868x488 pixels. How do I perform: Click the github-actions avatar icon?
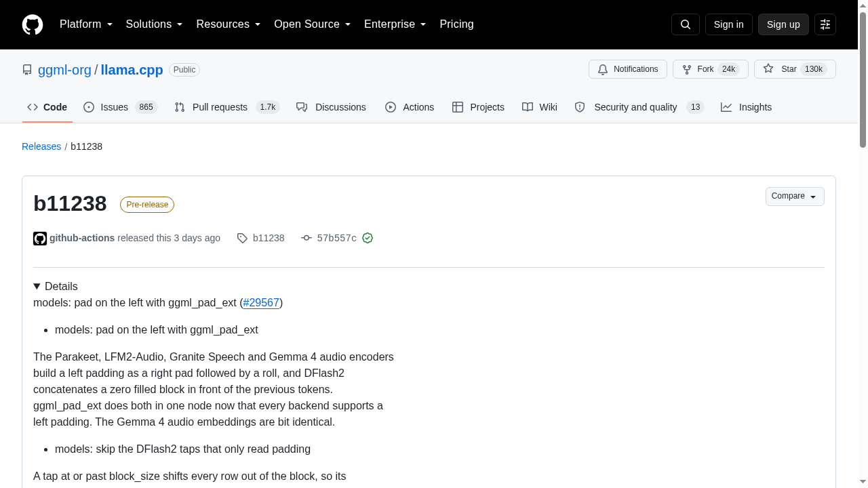40,239
